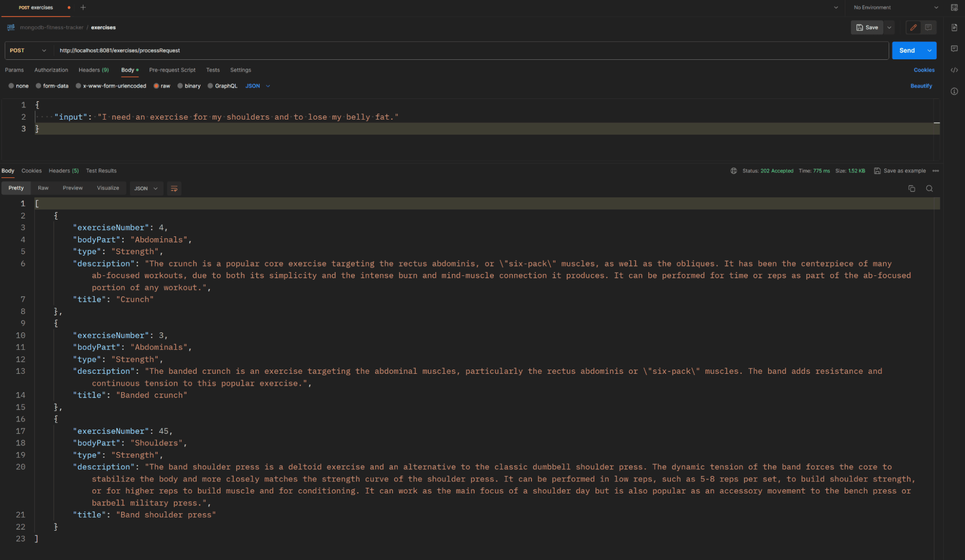Open the POST method dropdown
965x560 pixels.
tap(28, 50)
